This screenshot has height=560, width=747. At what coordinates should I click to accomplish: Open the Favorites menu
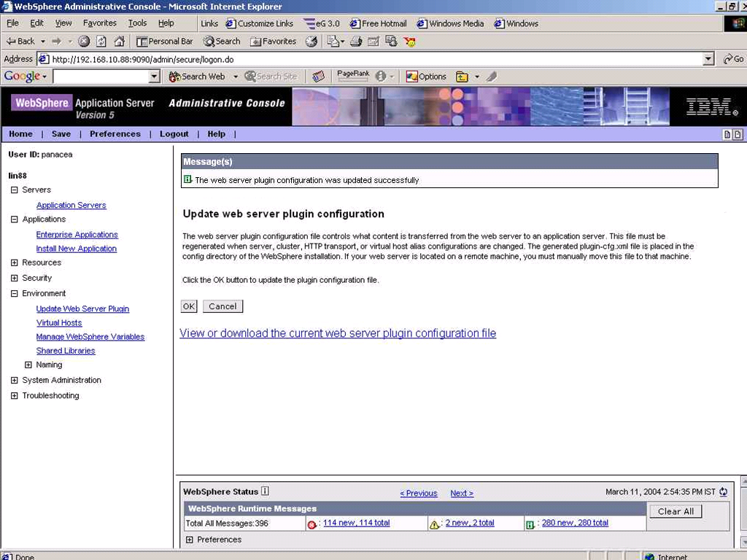[x=99, y=23]
